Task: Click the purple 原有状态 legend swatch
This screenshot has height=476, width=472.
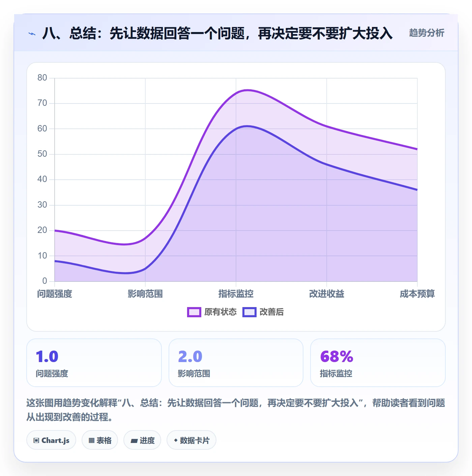Action: 194,312
